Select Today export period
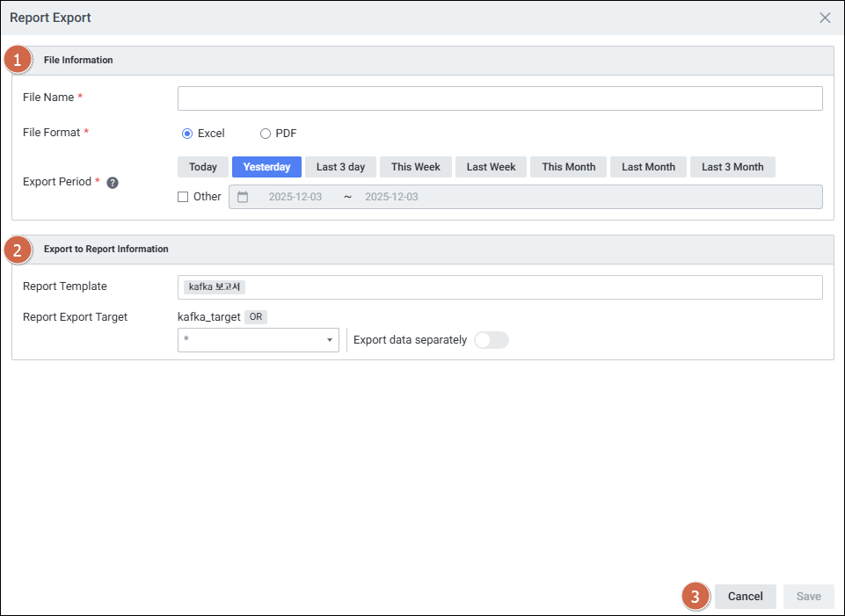The width and height of the screenshot is (845, 616). 203,167
